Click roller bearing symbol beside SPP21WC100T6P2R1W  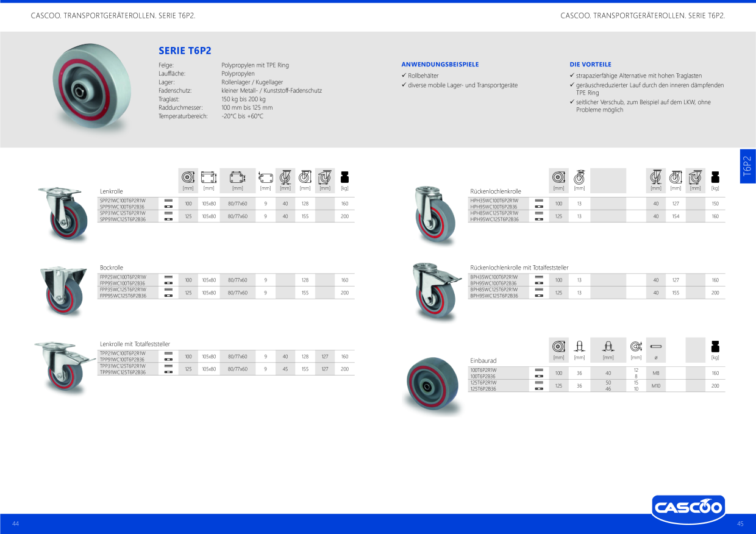point(168,201)
